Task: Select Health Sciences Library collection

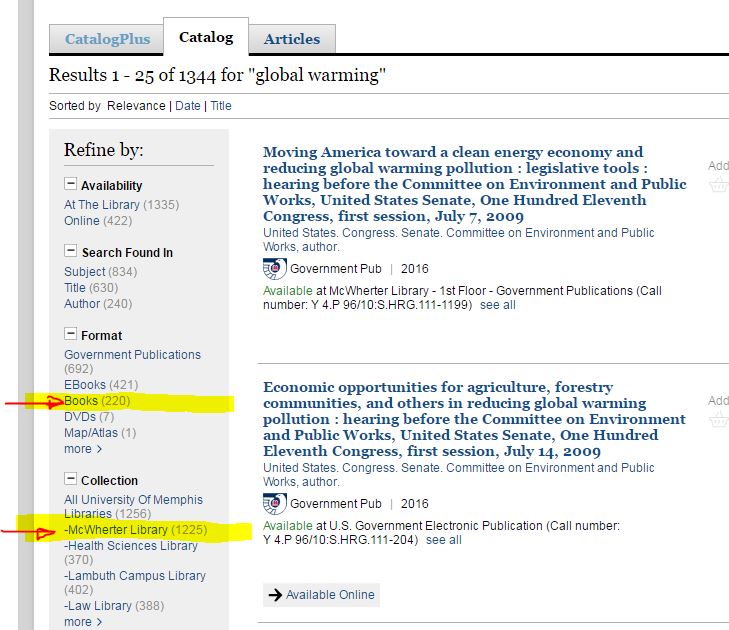Action: coord(131,552)
